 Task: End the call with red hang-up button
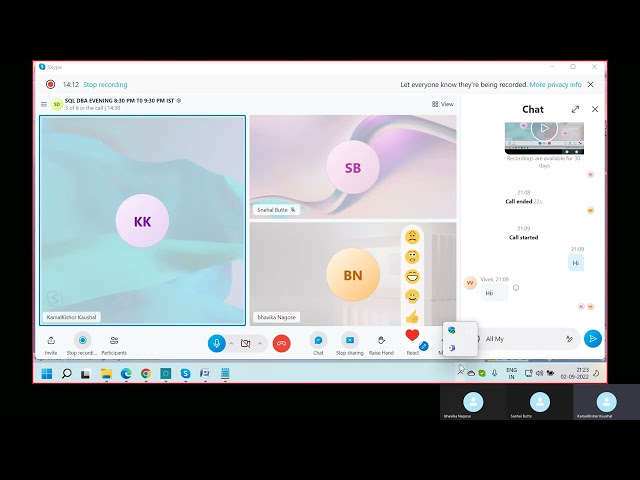(x=281, y=343)
